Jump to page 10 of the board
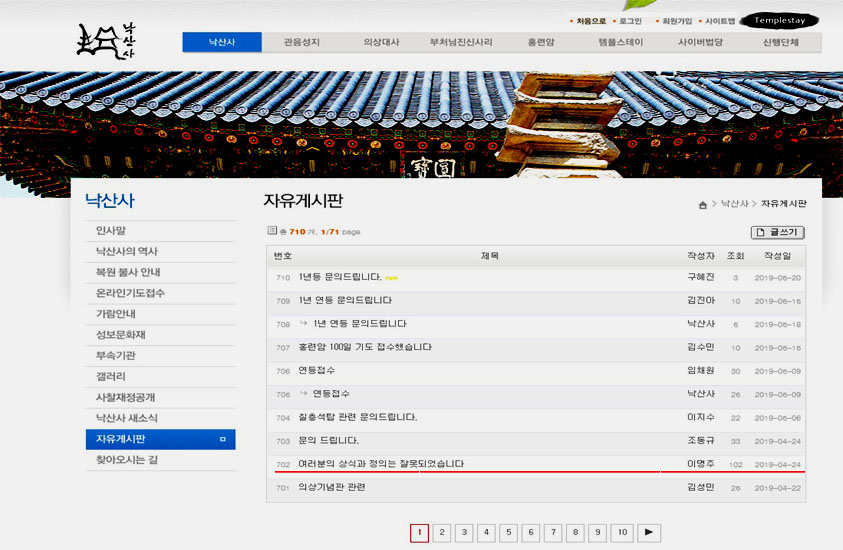The image size is (843, 550). tap(621, 533)
